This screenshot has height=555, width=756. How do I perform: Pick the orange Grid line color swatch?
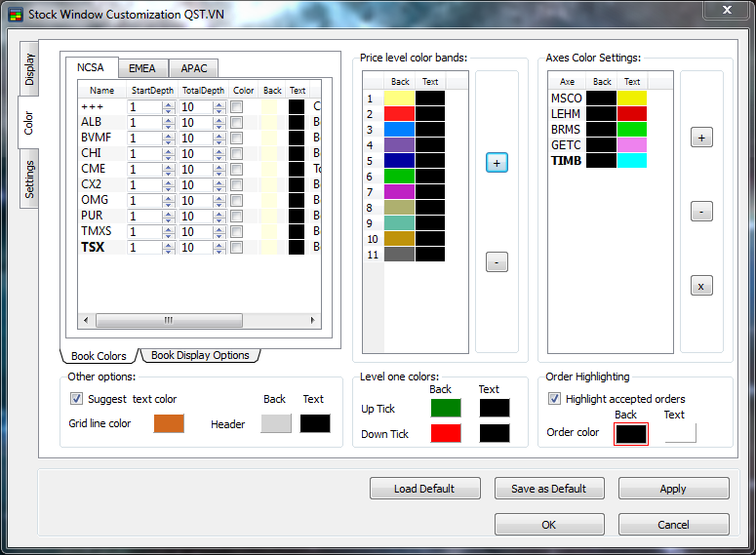pyautogui.click(x=169, y=424)
